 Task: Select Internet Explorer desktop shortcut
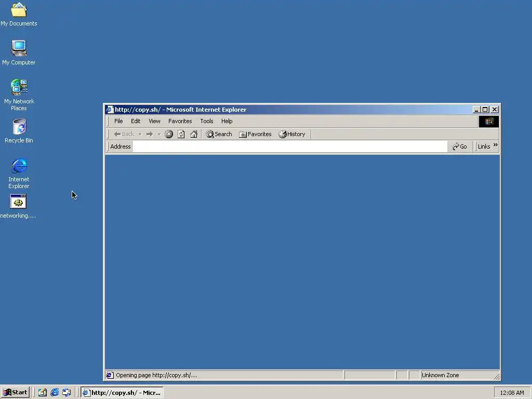tap(19, 173)
